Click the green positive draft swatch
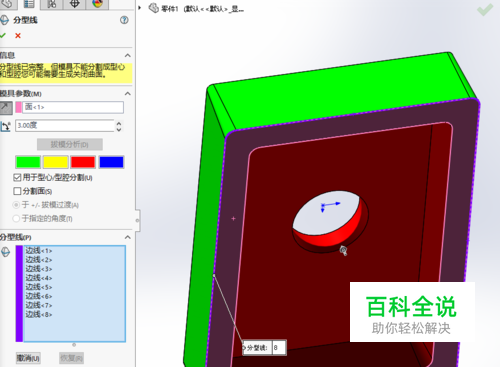Image resolution: width=500 pixels, height=367 pixels. [28, 162]
